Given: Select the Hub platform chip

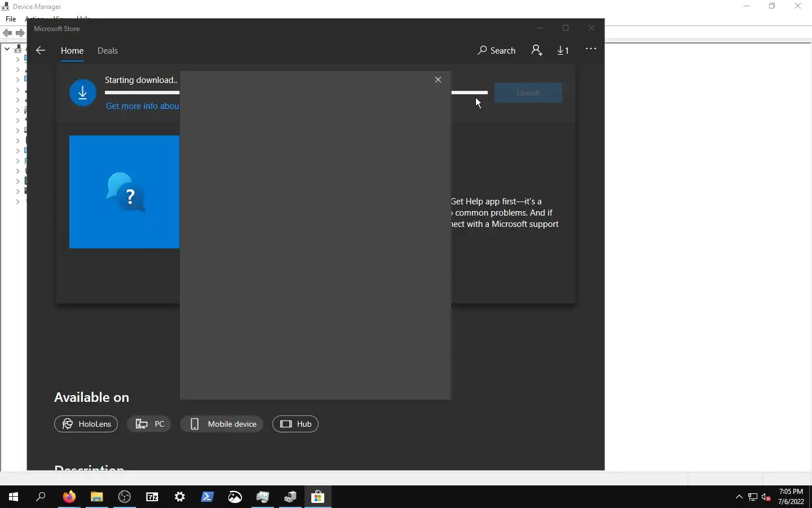Looking at the screenshot, I should click(x=295, y=424).
